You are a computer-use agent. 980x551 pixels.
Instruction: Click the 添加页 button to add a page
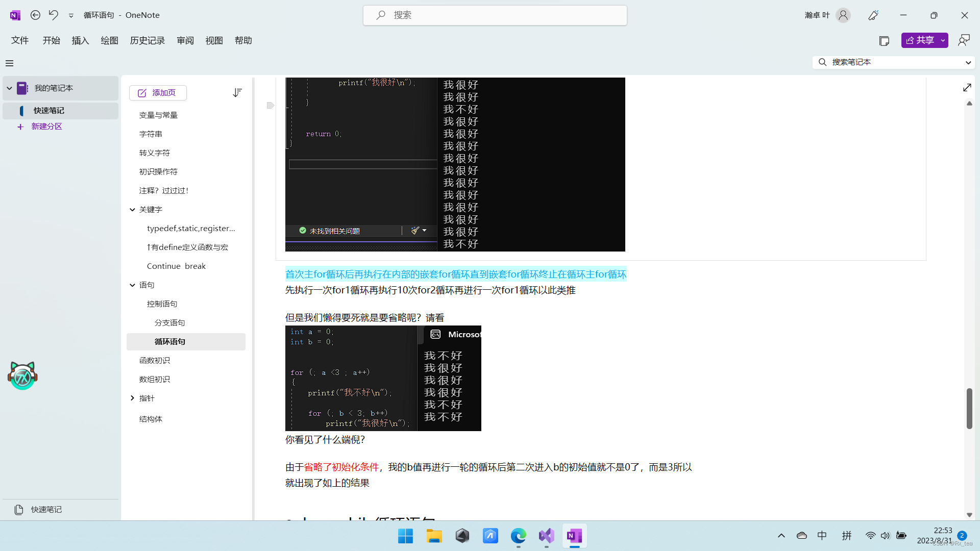point(158,92)
